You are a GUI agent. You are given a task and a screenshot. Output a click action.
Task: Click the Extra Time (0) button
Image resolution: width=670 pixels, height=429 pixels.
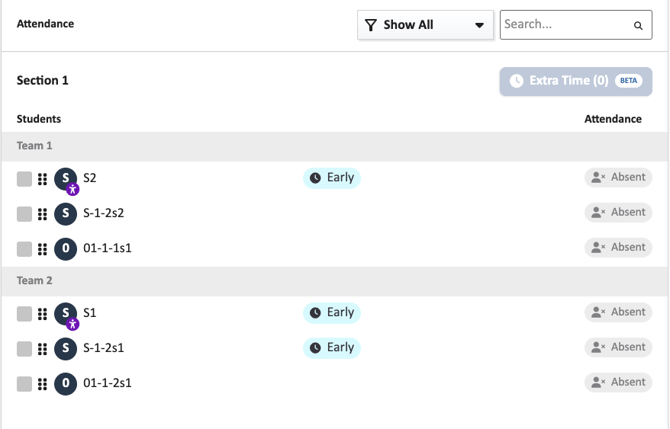[x=575, y=81]
